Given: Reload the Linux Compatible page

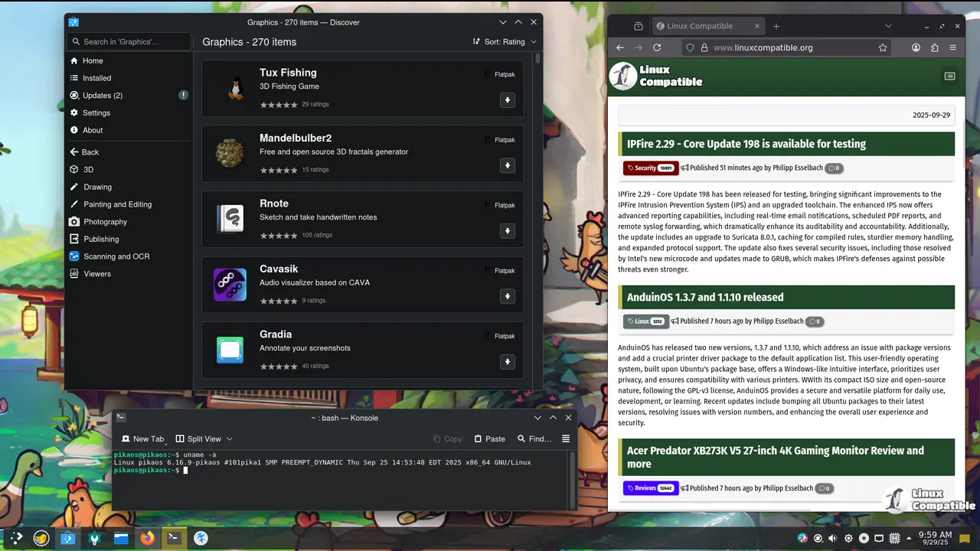Looking at the screenshot, I should 656,47.
